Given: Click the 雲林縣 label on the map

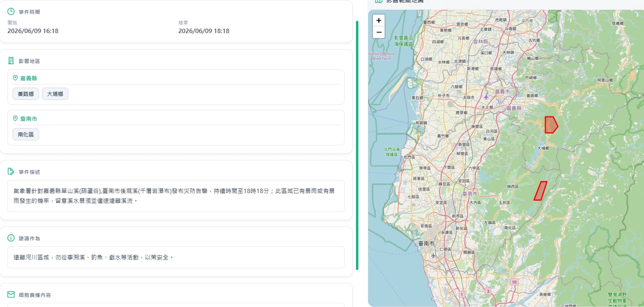Looking at the screenshot, I should coord(480,42).
